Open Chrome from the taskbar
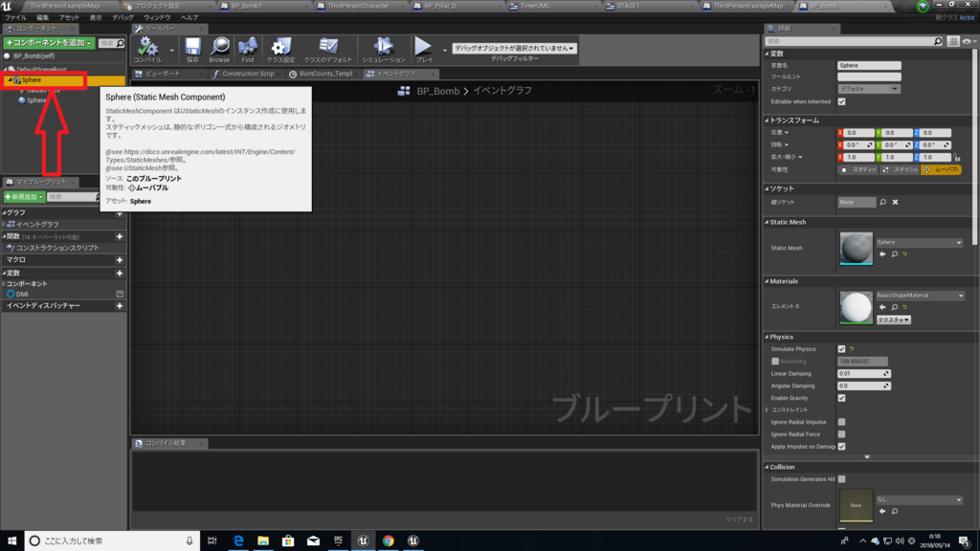This screenshot has width=980, height=551. [x=389, y=540]
